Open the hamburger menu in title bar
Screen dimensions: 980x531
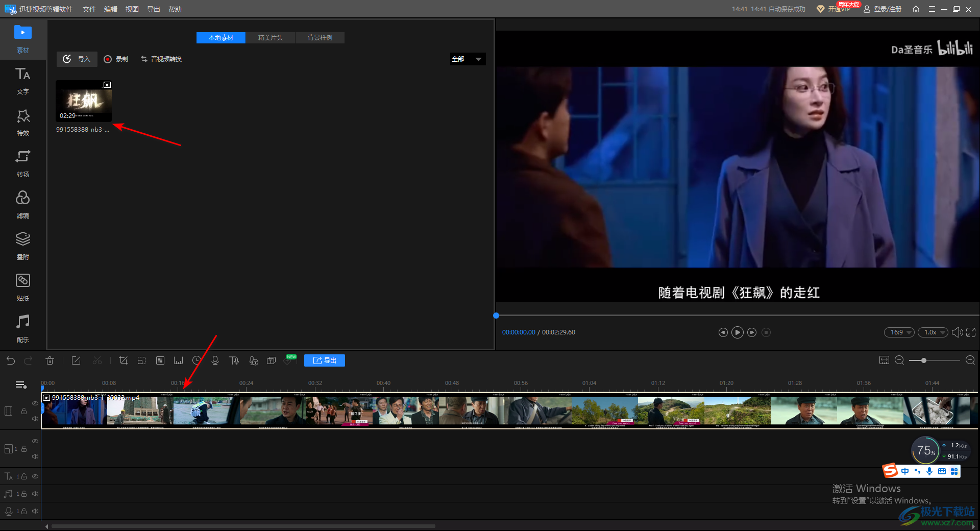pyautogui.click(x=932, y=9)
